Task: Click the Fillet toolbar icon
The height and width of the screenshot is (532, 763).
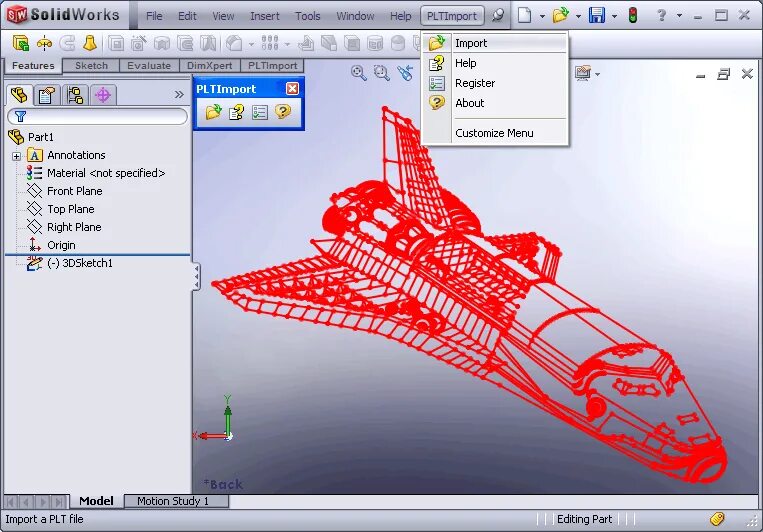Action: (x=235, y=44)
